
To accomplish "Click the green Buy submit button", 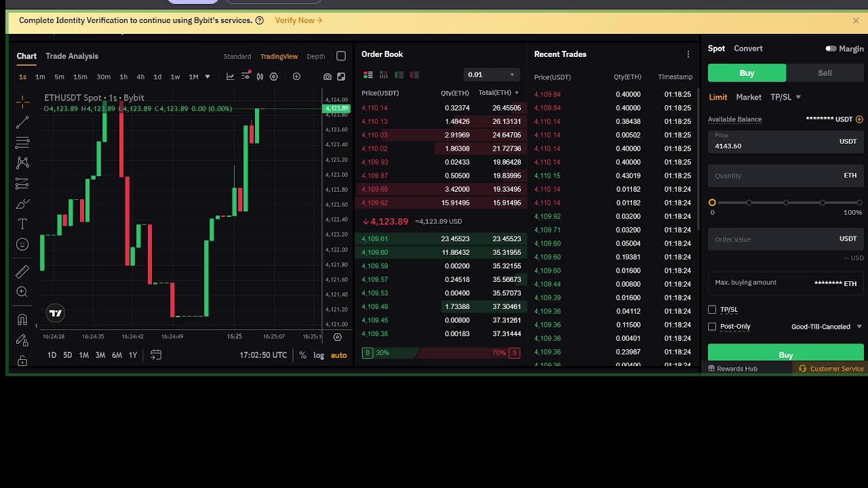I will 786,354.
